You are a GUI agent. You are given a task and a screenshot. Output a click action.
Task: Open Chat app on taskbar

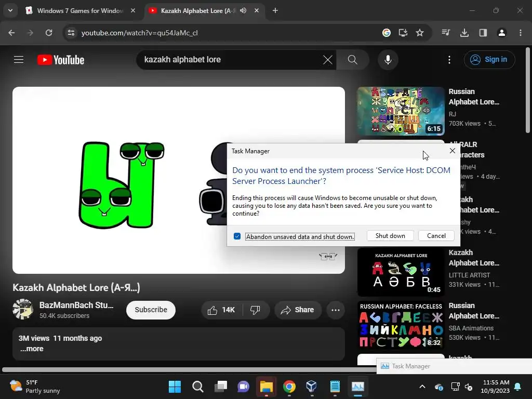(x=243, y=387)
